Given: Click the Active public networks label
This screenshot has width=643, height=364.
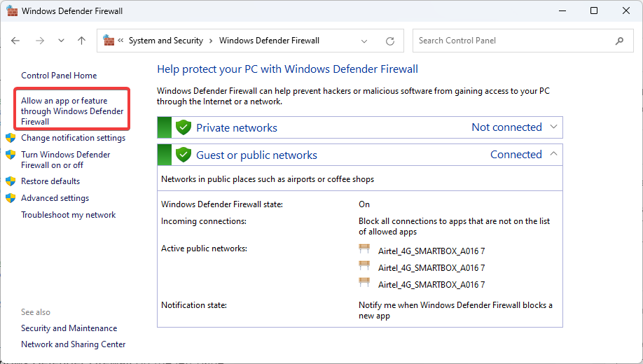Looking at the screenshot, I should (x=205, y=248).
